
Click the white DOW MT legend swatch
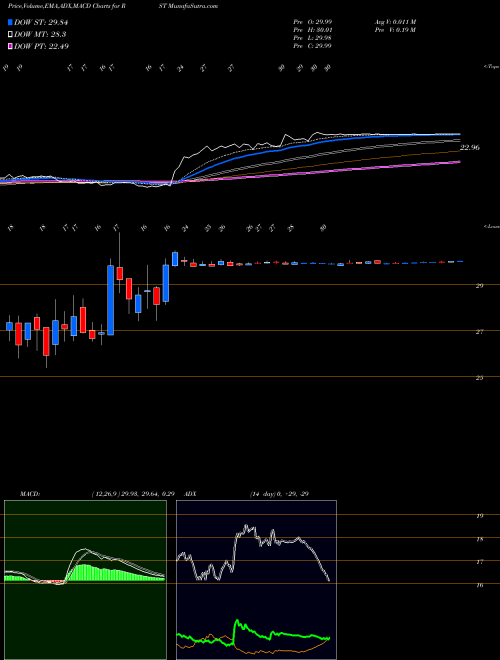point(10,35)
